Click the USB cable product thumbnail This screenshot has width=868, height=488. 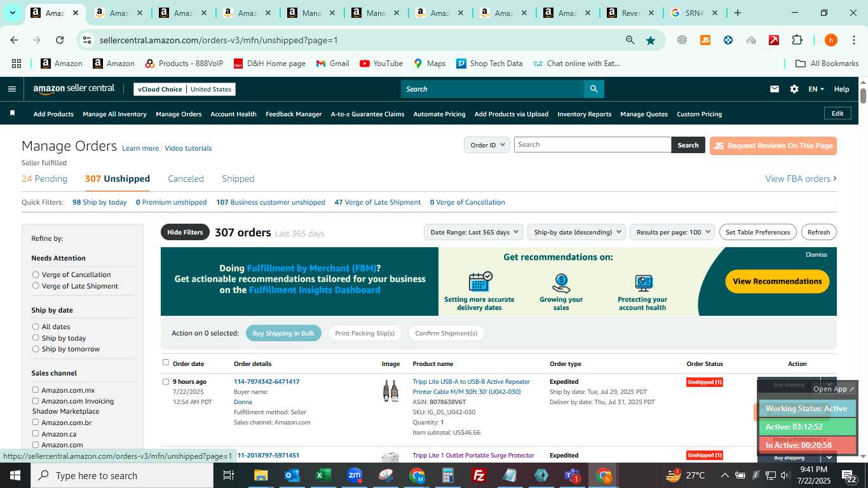coord(390,390)
